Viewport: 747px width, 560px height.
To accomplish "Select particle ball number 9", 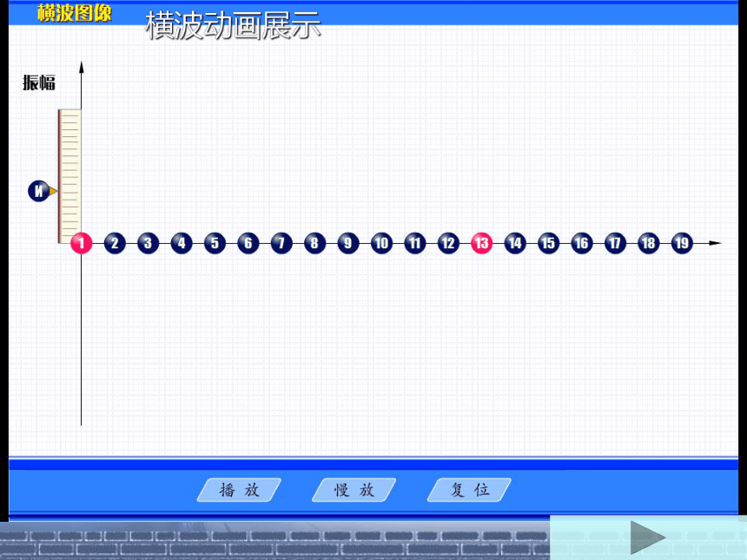I will tap(348, 243).
